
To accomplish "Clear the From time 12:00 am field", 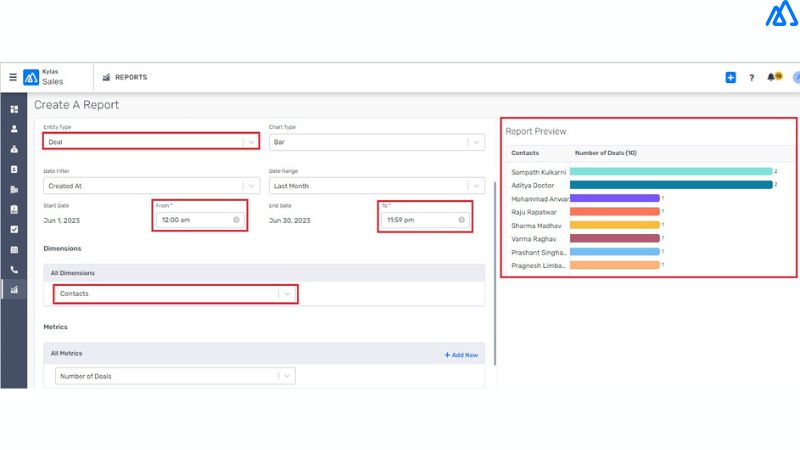I will (236, 219).
